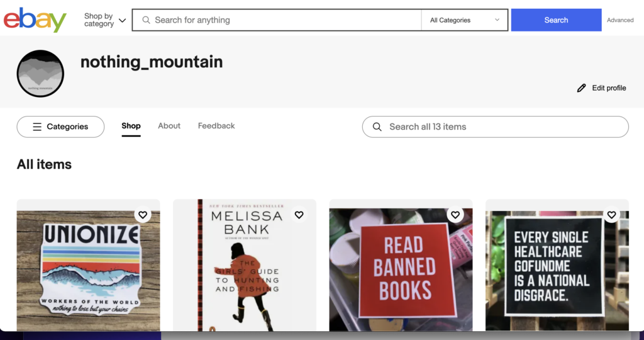
Task: Open the nothing_mountain profile avatar
Action: pyautogui.click(x=40, y=74)
